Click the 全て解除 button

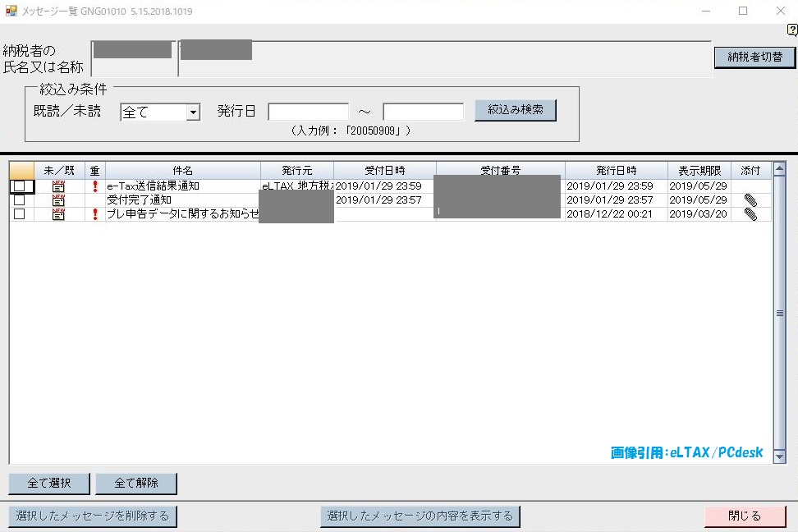tap(136, 483)
